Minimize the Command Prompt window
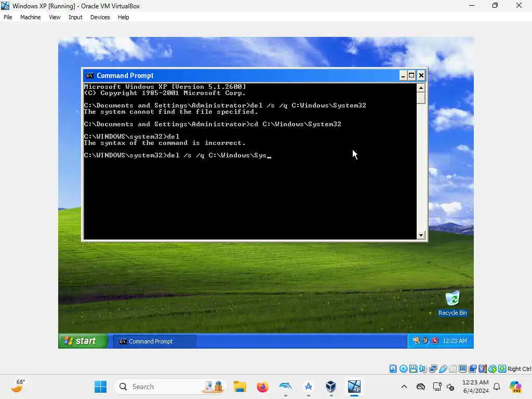Image resolution: width=532 pixels, height=399 pixels. (403, 75)
